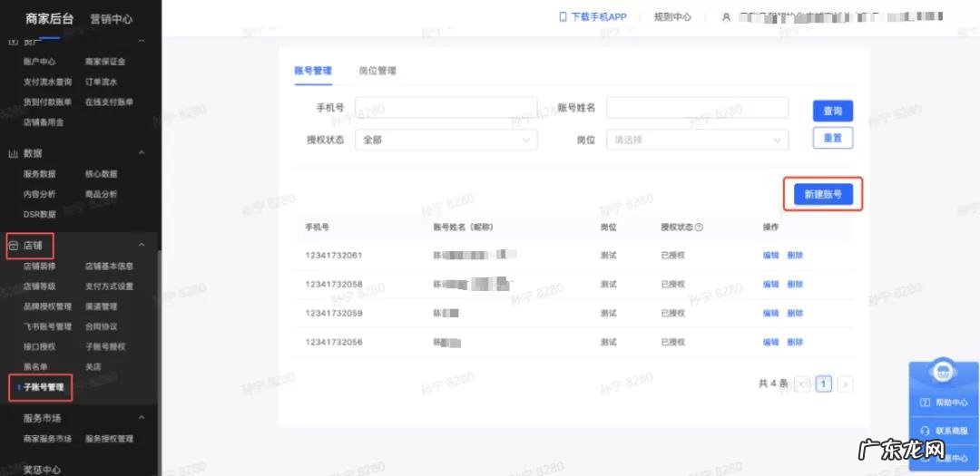Click the sidebar vertical scrollbar
The image size is (980, 476).
tap(159, 363)
